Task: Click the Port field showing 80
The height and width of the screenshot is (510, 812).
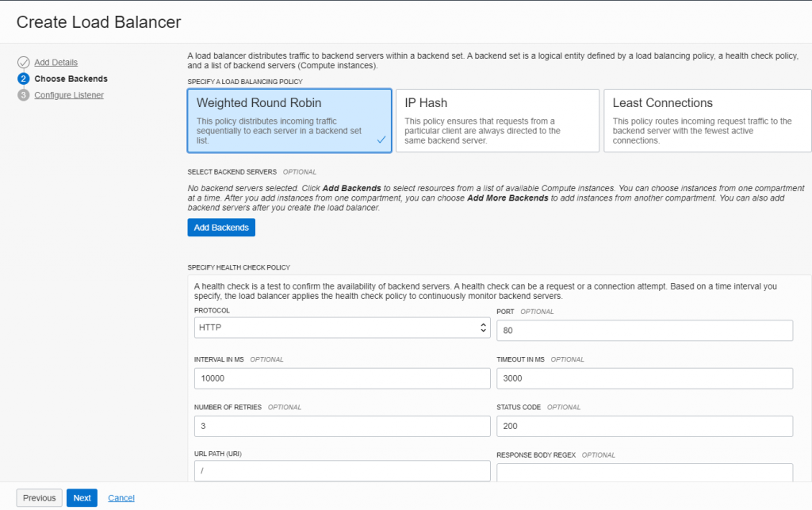Action: [645, 330]
